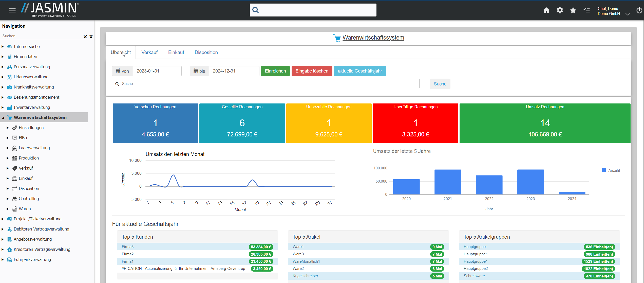This screenshot has height=283, width=644.
Task: Click the red Eingabe löschen button
Action: click(x=312, y=71)
